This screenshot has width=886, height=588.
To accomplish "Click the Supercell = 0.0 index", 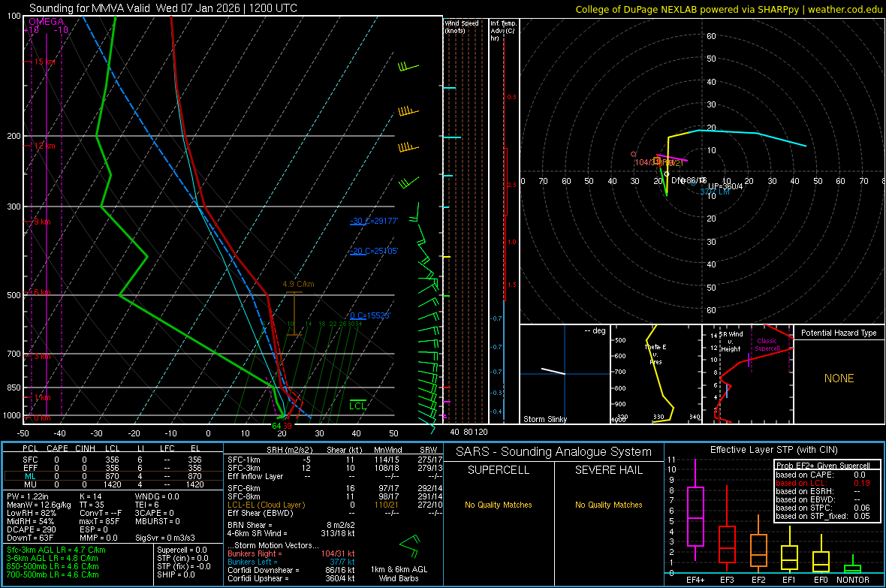I will pyautogui.click(x=182, y=550).
